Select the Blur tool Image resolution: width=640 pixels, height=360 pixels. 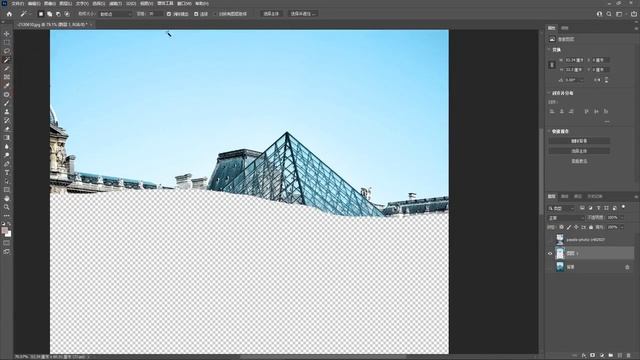7,147
